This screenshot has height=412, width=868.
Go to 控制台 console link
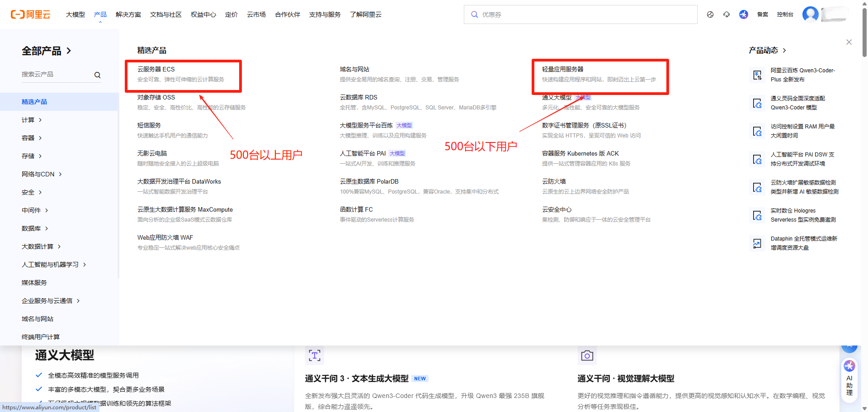pos(785,14)
